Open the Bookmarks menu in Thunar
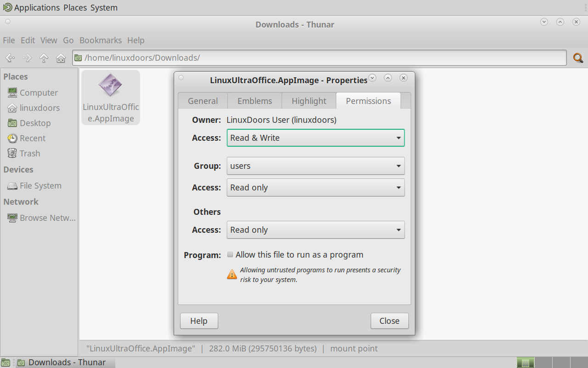The width and height of the screenshot is (588, 368). coord(101,40)
